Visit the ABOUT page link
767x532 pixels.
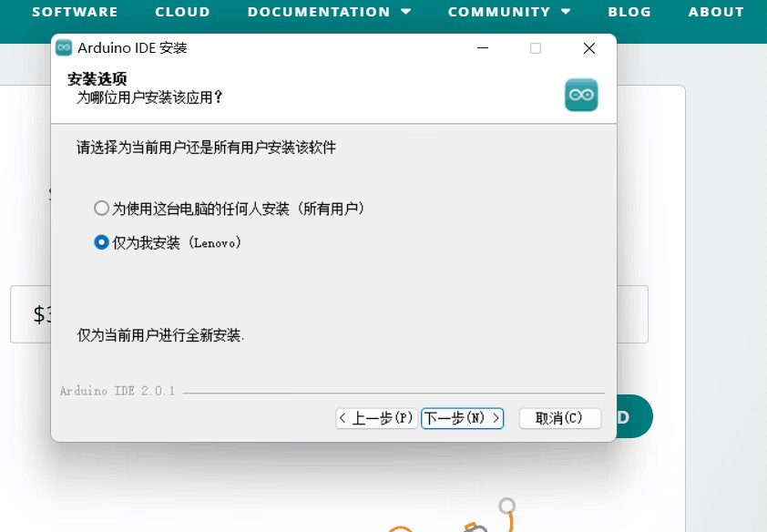[716, 12]
